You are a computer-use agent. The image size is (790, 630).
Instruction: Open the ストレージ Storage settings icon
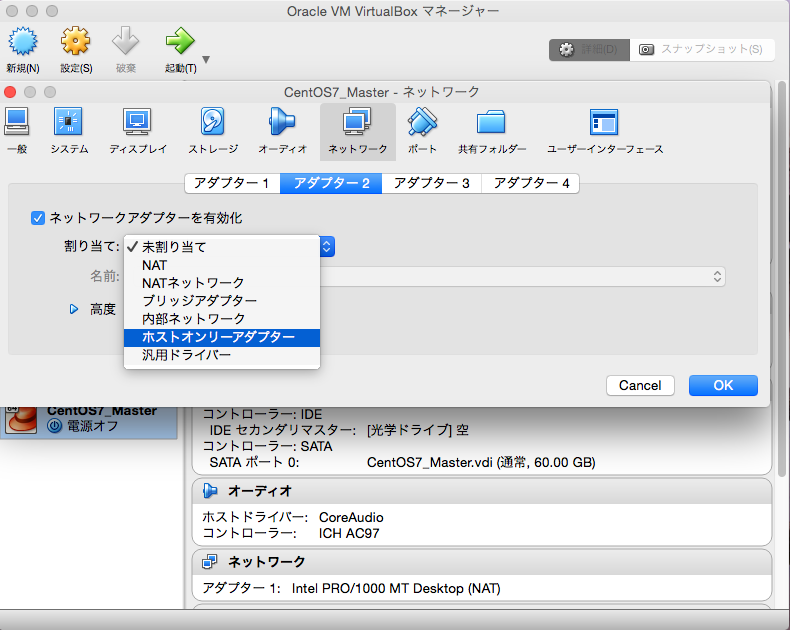(213, 121)
